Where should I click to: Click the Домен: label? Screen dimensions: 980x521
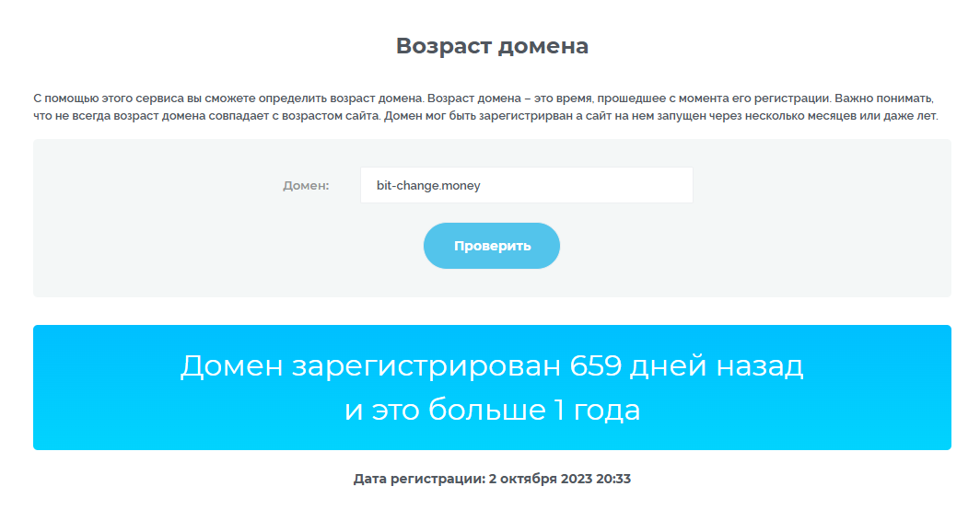pyautogui.click(x=306, y=186)
